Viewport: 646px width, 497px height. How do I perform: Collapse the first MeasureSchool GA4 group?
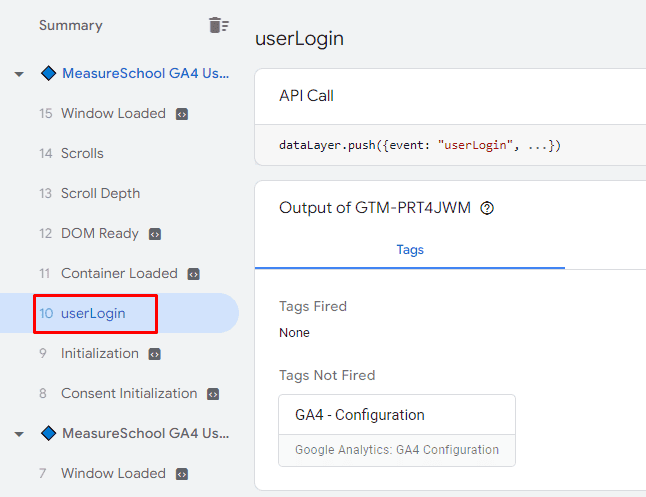point(19,74)
